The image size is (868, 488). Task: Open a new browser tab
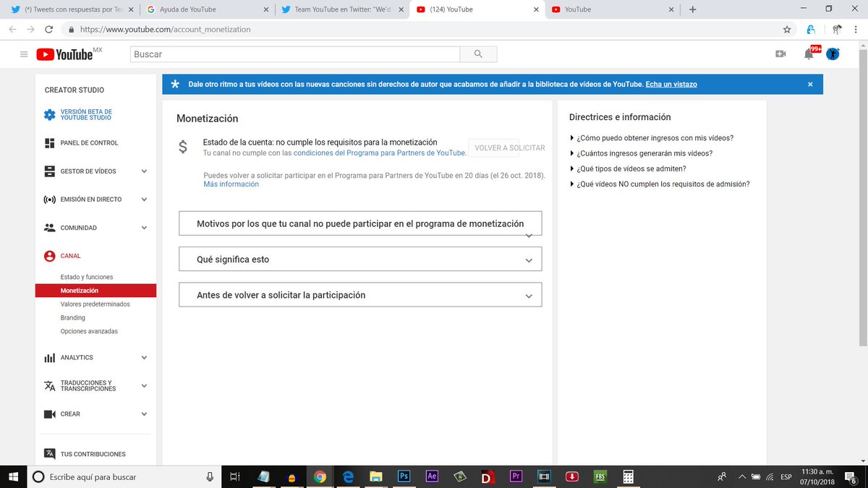coord(692,9)
